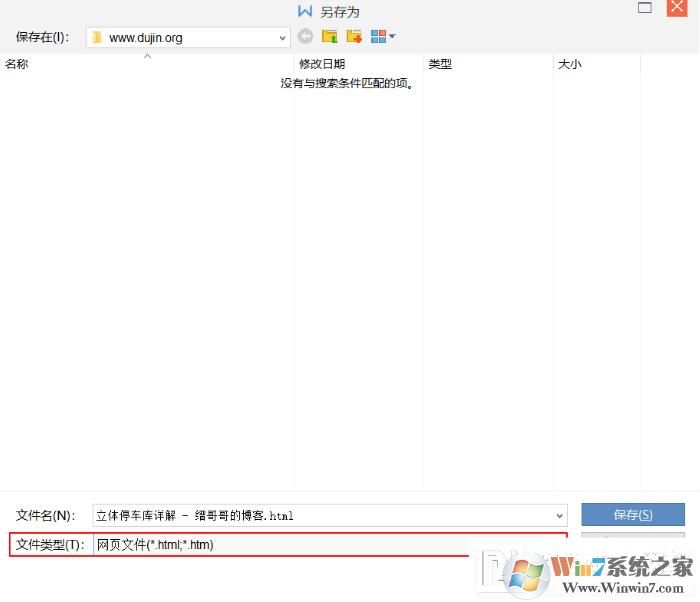The width and height of the screenshot is (700, 602).
Task: Sort by 类型 column header
Action: coord(440,64)
